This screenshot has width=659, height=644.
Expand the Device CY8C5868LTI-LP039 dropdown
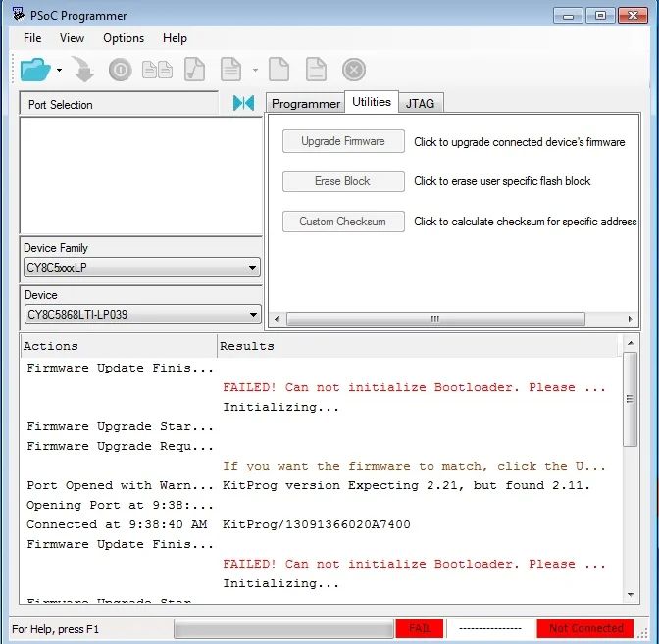pos(142,315)
